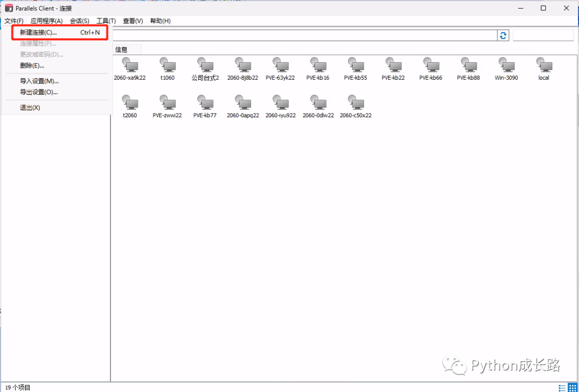The image size is (579, 392).
Task: Select the 2060-8j8b22 connection icon
Action: pyautogui.click(x=243, y=64)
